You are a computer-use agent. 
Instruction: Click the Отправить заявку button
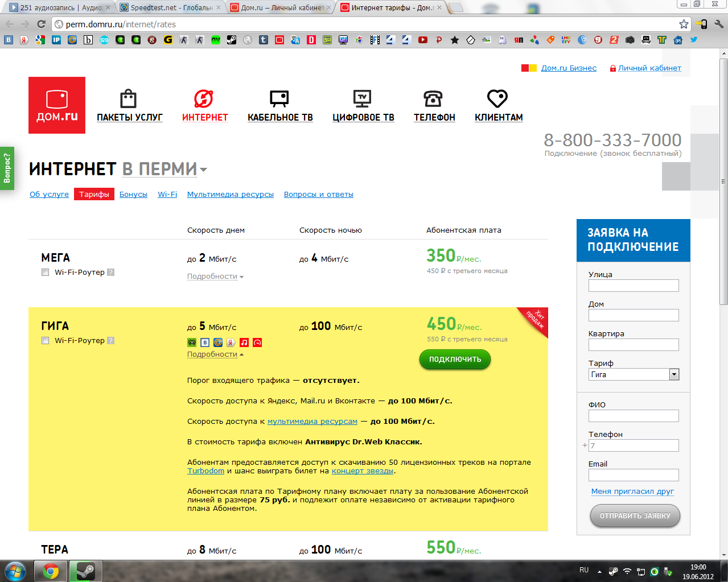pyautogui.click(x=635, y=516)
